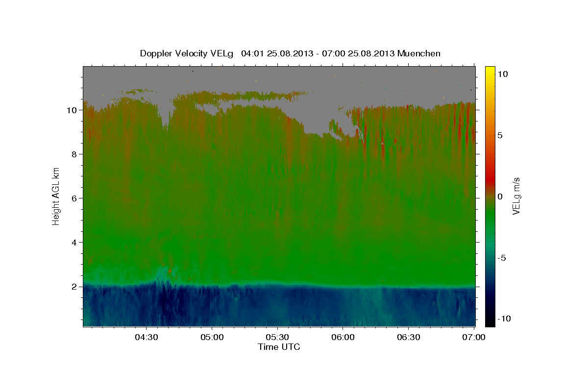Click the height tick label 10

(72, 110)
